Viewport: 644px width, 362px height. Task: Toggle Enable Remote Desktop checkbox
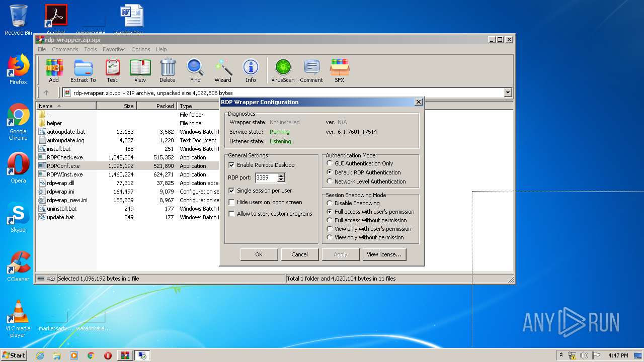tap(231, 165)
